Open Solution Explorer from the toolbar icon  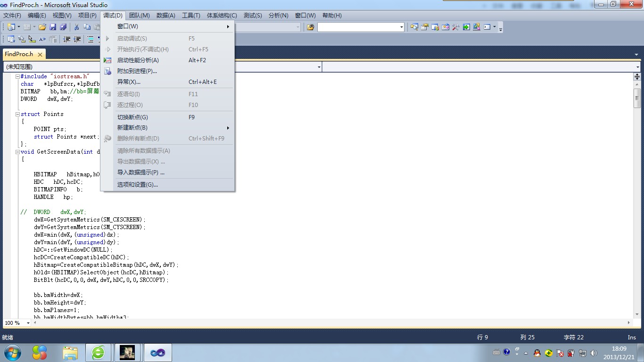point(414,27)
